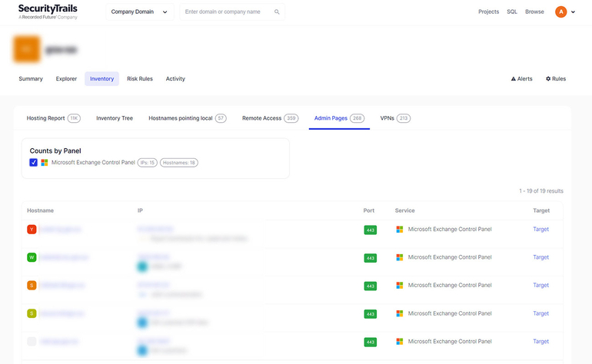Open Target link in orange S row
Screen dimensions: 592x364
coord(540,285)
